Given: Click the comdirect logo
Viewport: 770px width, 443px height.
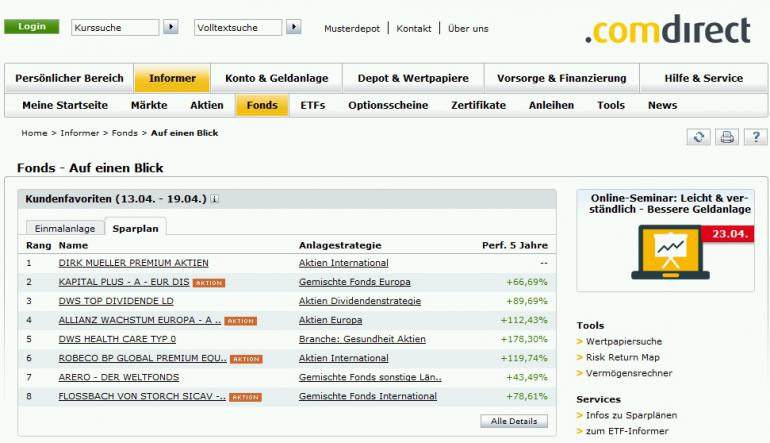Looking at the screenshot, I should [667, 30].
